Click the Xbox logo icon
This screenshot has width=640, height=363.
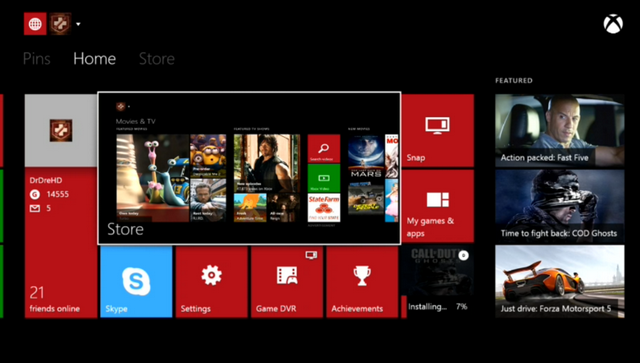coord(613,24)
